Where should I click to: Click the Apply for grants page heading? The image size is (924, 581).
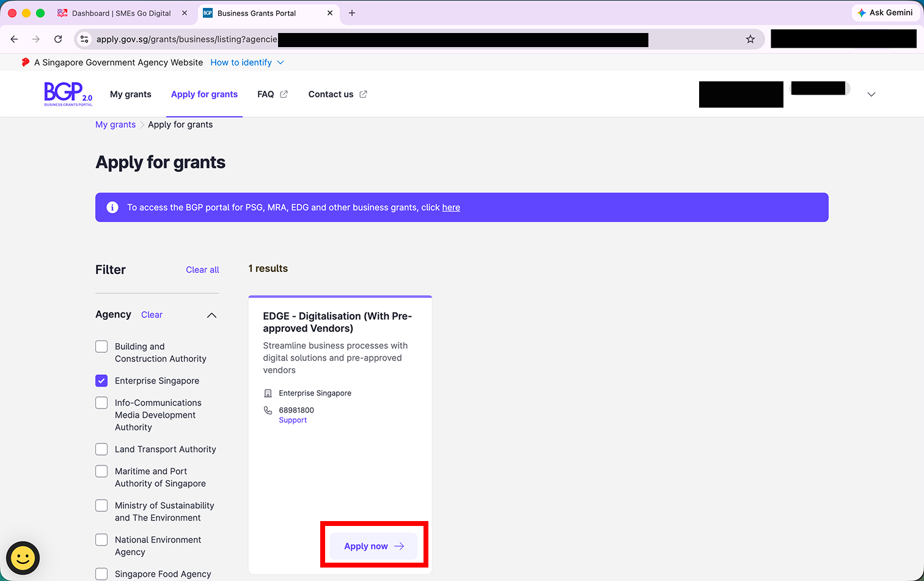pos(160,162)
